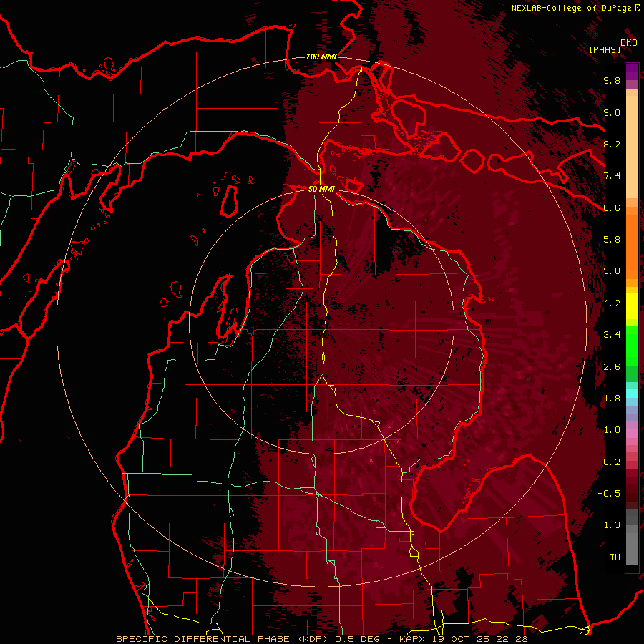Image resolution: width=644 pixels, height=644 pixels.
Task: Select the orange segment of the color bar
Action: point(632,246)
